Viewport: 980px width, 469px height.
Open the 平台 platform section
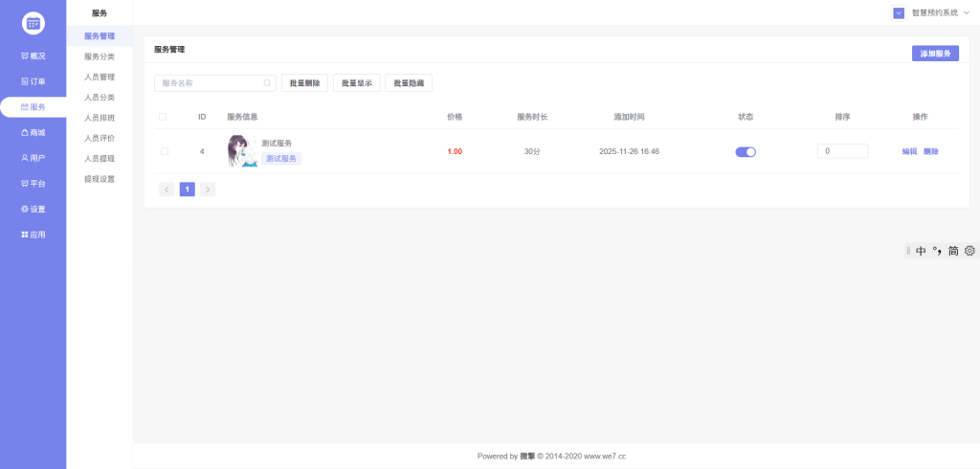tap(33, 184)
